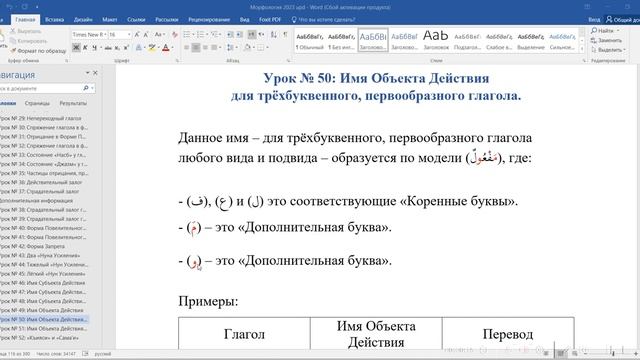Open the navigation pane options dropdown
The width and height of the screenshot is (640, 360).
point(87,73)
